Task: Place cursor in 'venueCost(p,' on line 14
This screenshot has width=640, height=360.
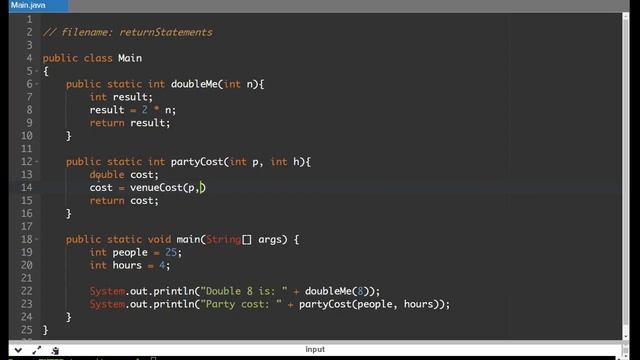Action: (x=164, y=188)
